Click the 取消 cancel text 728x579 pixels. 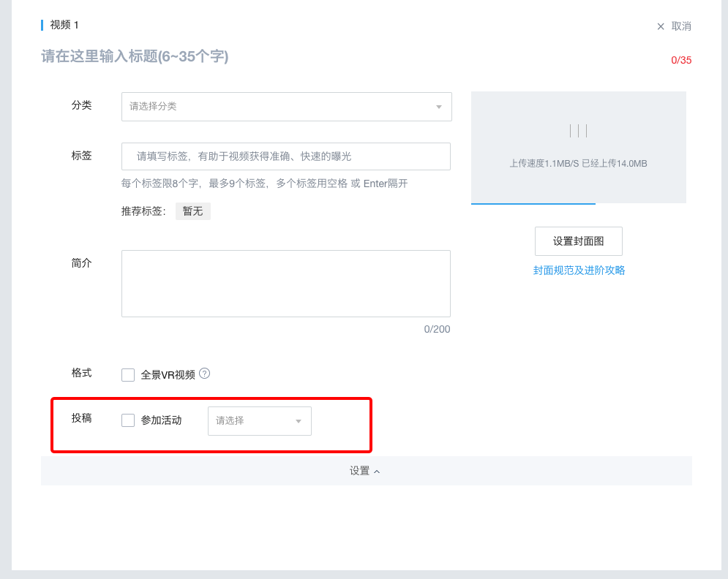(x=681, y=26)
